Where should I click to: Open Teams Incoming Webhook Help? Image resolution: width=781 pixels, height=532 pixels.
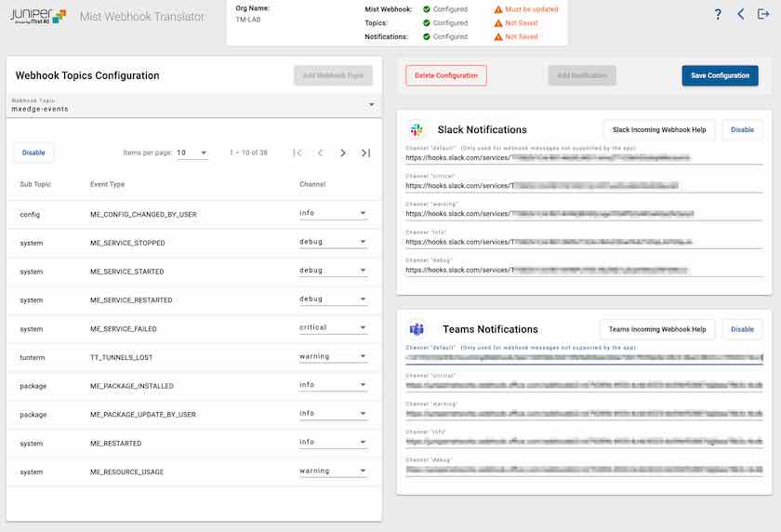657,329
